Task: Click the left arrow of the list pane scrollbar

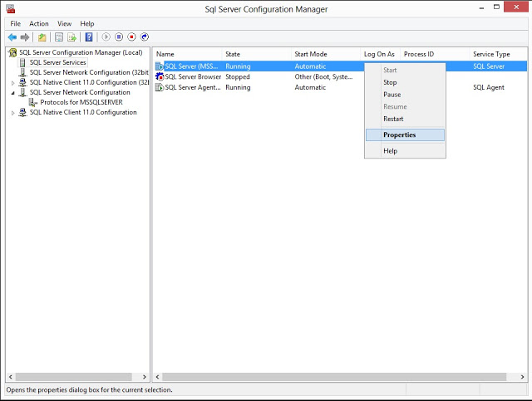Action: click(157, 377)
